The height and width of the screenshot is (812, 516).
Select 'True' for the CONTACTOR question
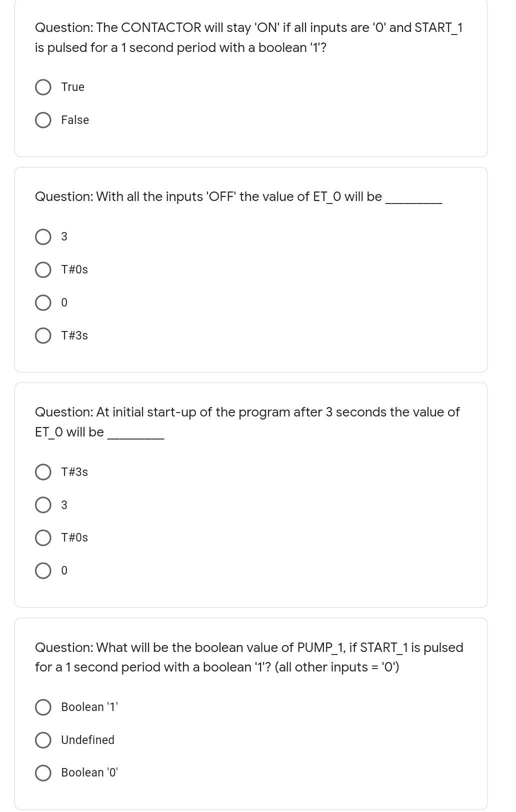[43, 86]
